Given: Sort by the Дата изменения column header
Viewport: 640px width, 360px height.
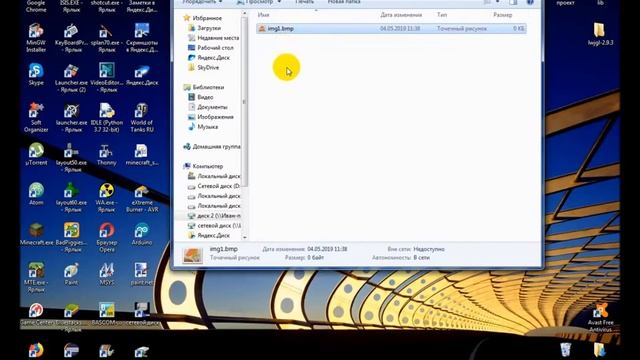Looking at the screenshot, I should pos(401,15).
